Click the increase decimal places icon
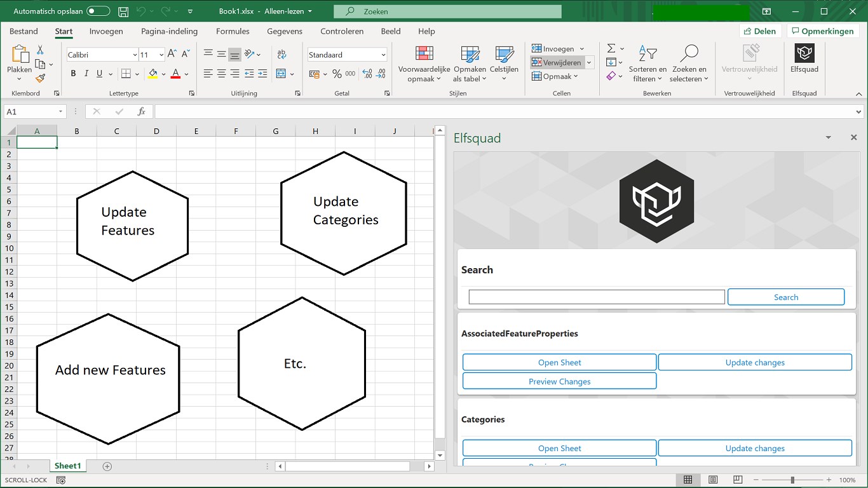 tap(367, 74)
